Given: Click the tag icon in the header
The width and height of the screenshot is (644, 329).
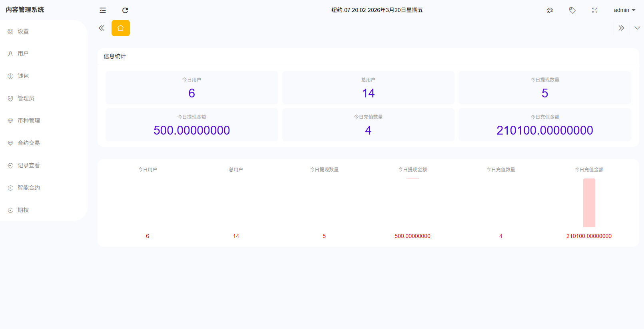Looking at the screenshot, I should pyautogui.click(x=572, y=10).
